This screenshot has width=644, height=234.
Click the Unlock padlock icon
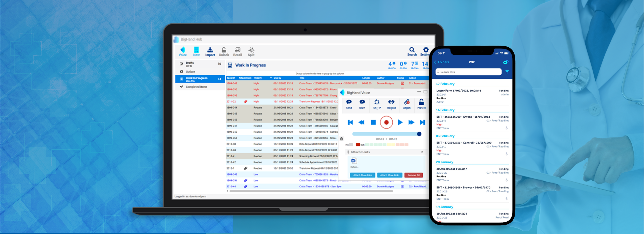224,50
